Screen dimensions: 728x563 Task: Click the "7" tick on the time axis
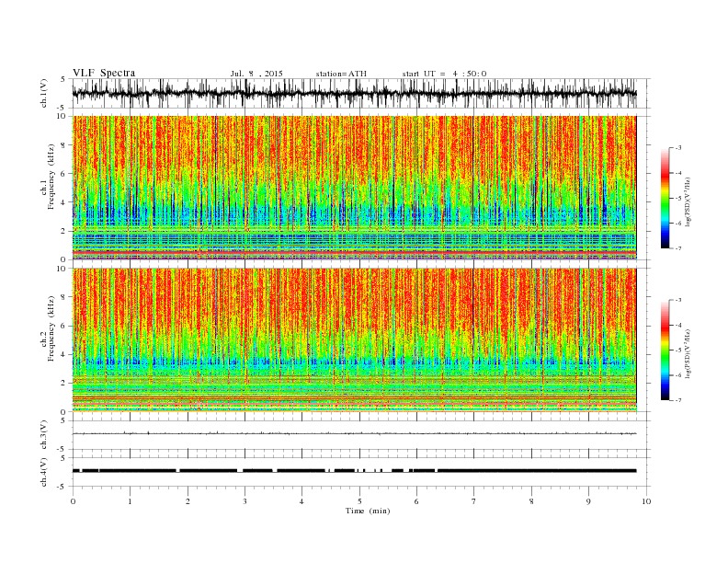[473, 501]
